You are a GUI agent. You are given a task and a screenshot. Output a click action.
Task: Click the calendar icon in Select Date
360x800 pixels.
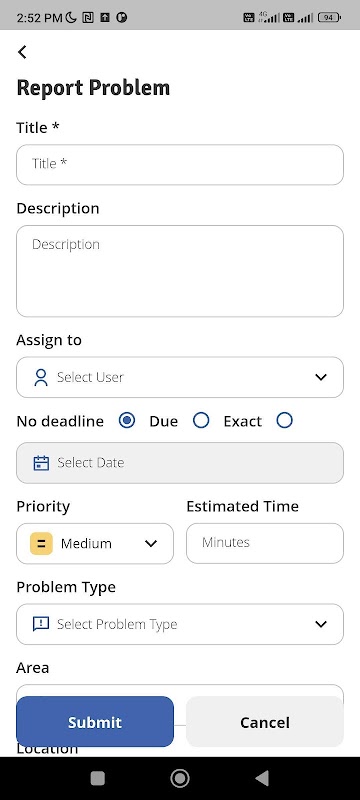click(41, 463)
